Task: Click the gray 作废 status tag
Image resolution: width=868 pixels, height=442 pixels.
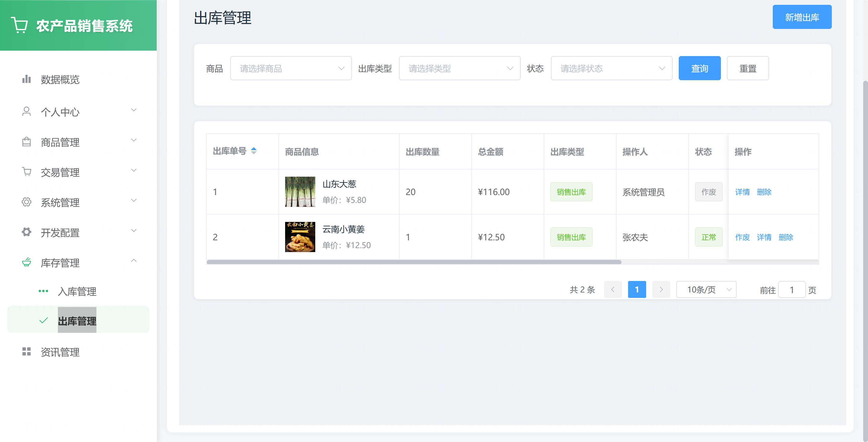Action: pyautogui.click(x=709, y=192)
